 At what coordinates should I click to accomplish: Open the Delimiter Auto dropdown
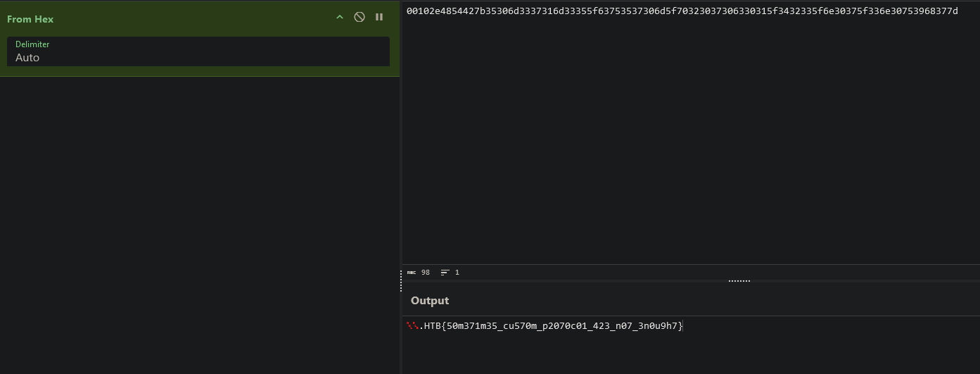[198, 51]
